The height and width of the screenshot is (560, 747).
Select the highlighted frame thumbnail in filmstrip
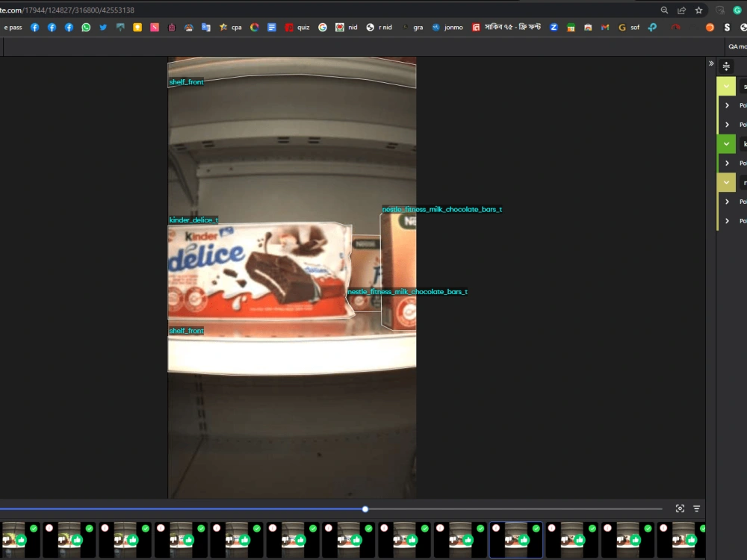click(x=516, y=540)
